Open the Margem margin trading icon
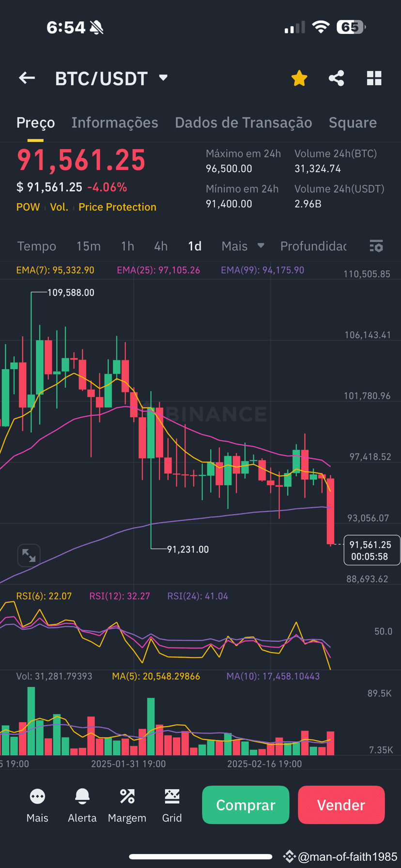Viewport: 401px width, 868px height. coord(127,806)
